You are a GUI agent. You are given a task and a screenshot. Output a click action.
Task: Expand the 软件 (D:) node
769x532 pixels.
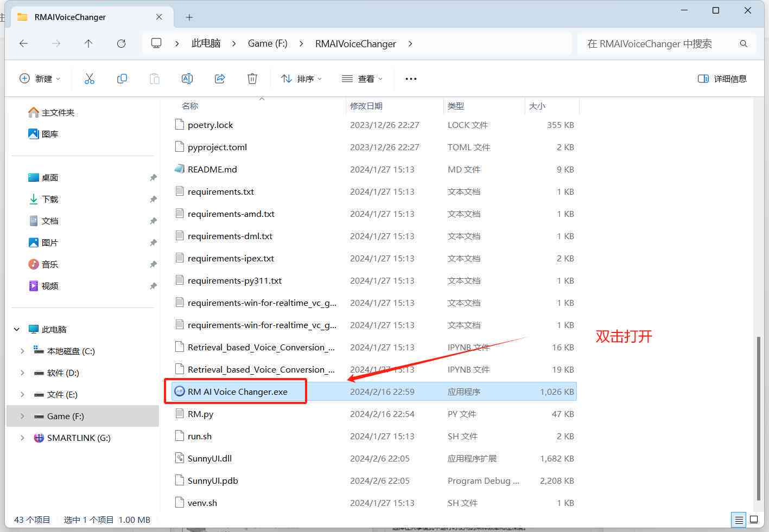(22, 373)
